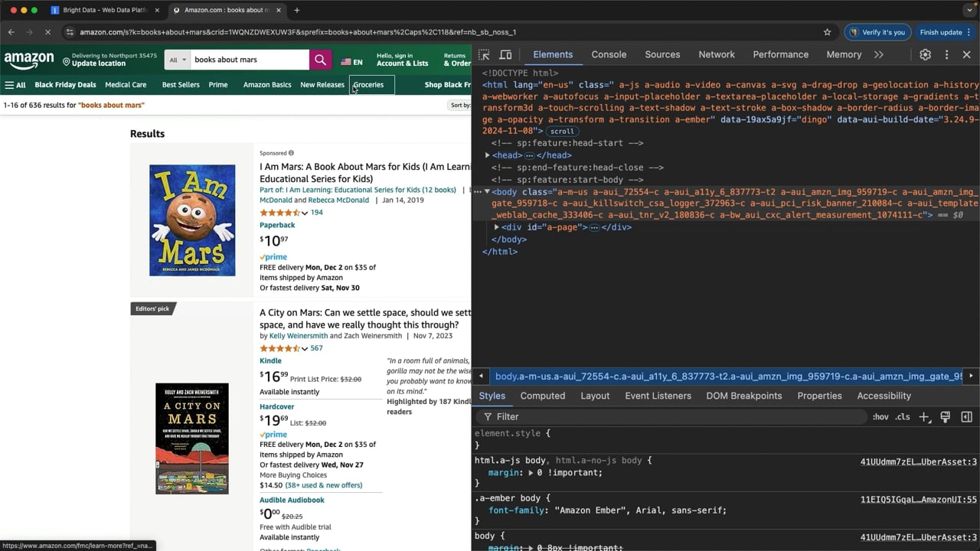
Task: Toggle the computed styles sidebar icon
Action: point(966,416)
